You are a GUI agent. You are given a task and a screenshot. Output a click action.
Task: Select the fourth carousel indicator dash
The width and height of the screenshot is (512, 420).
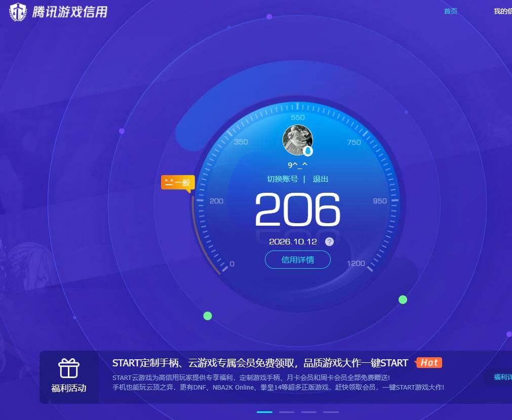pos(331,412)
